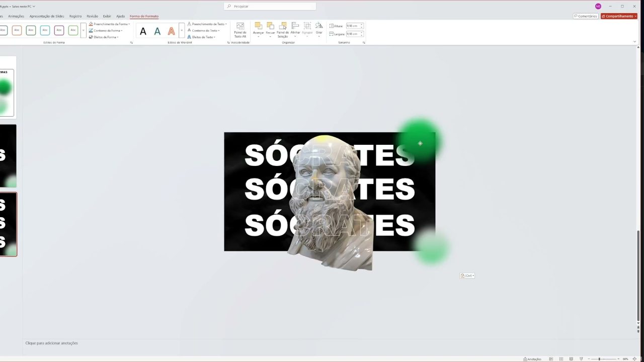Click the Comentários button
644x362 pixels.
(585, 16)
